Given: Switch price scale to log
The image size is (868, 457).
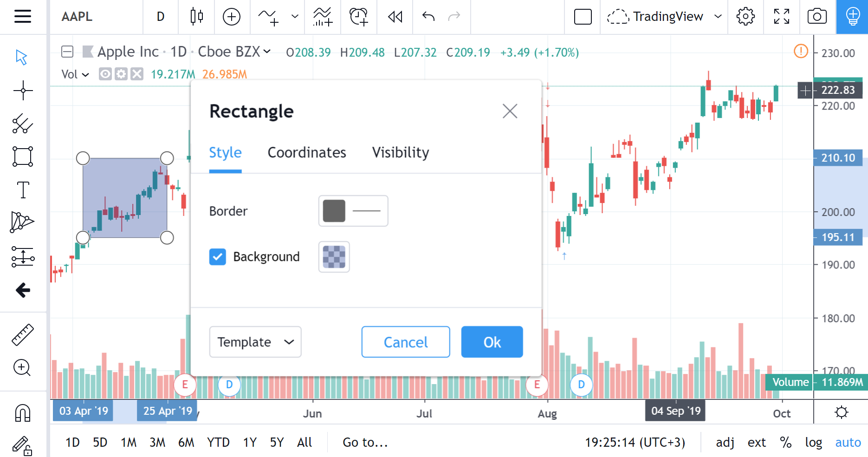Looking at the screenshot, I should coord(813,442).
